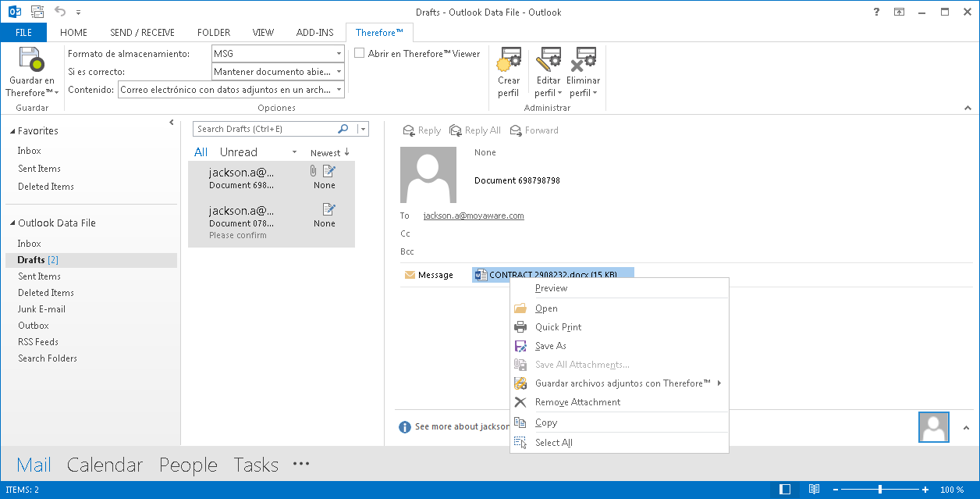Switch to the ADD-INS tab
Image resolution: width=980 pixels, height=499 pixels.
click(314, 33)
